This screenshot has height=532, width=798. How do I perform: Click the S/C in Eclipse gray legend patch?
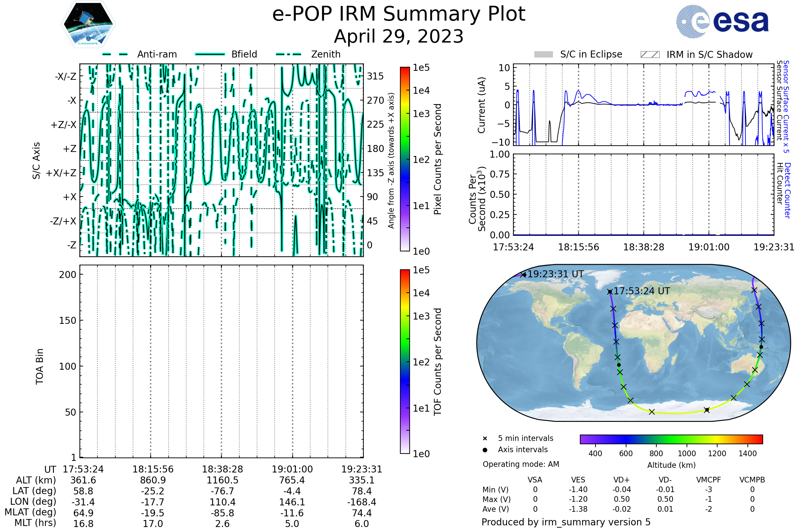coord(543,55)
